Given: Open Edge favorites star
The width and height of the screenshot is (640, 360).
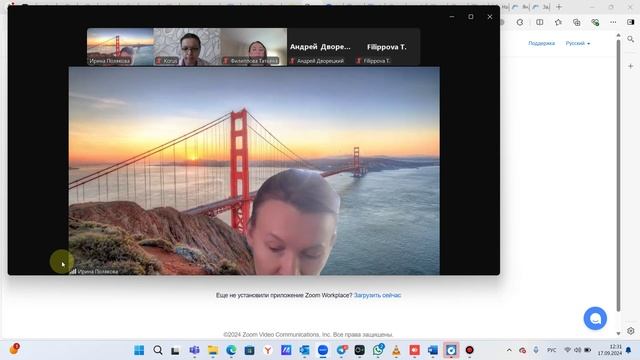Looking at the screenshot, I should 558,22.
